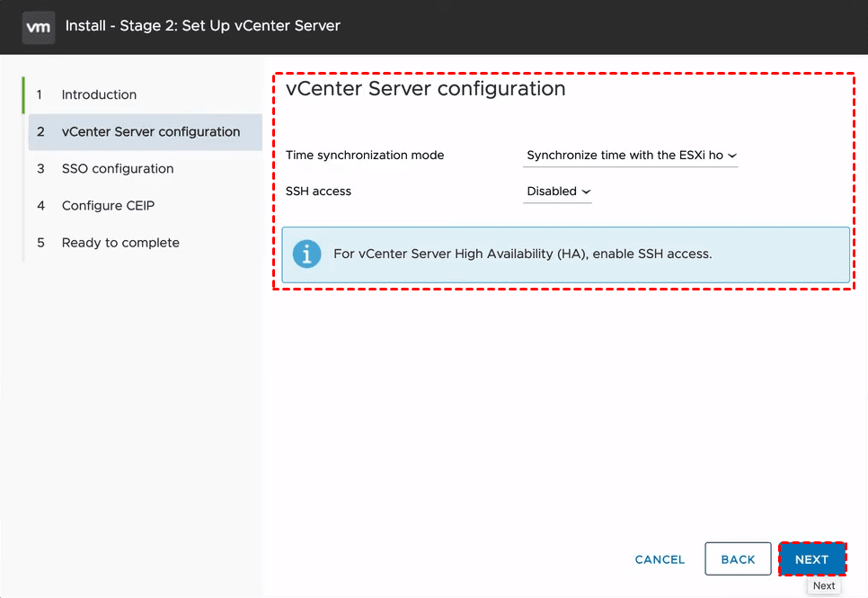Jump to the SSO configuration step
The height and width of the screenshot is (598, 868).
(x=117, y=168)
